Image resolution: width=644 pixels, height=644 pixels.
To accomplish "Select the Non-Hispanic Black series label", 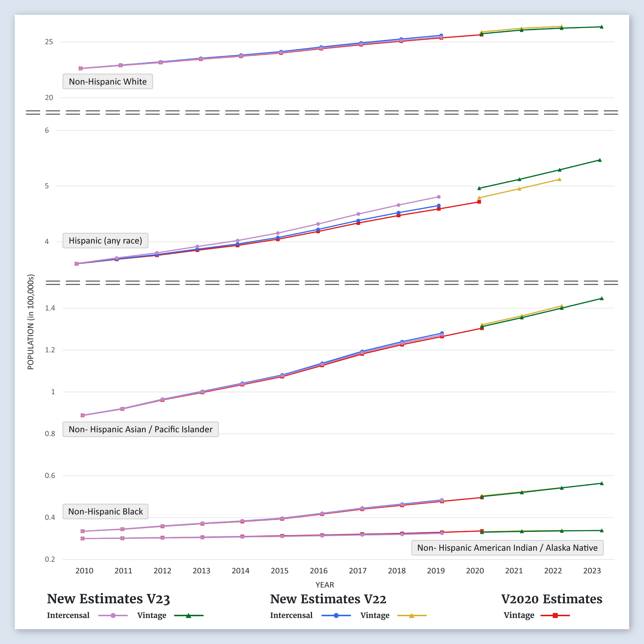I will tap(105, 511).
